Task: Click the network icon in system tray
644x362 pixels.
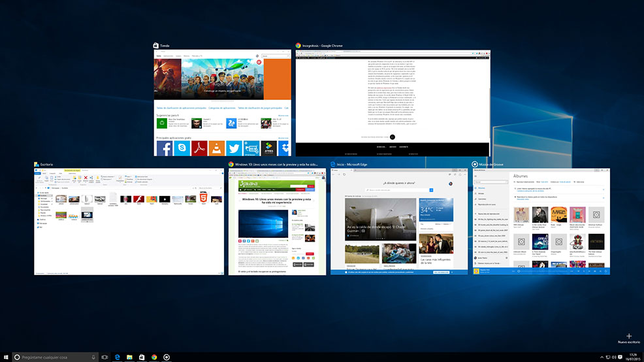Action: (608, 357)
